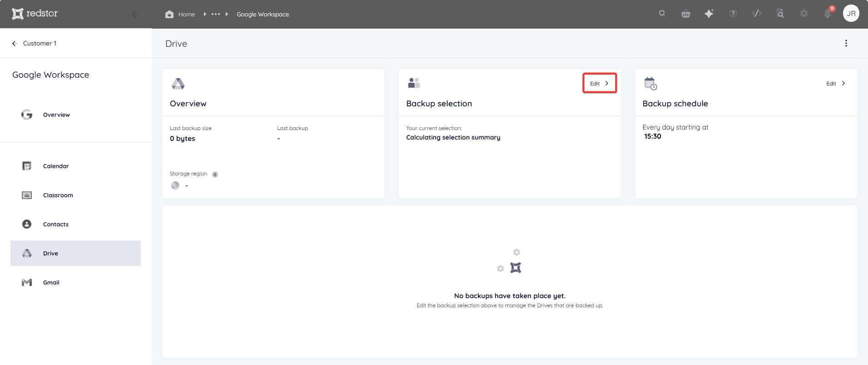Click the Gmail envelope icon
The width and height of the screenshot is (868, 365).
point(27,282)
